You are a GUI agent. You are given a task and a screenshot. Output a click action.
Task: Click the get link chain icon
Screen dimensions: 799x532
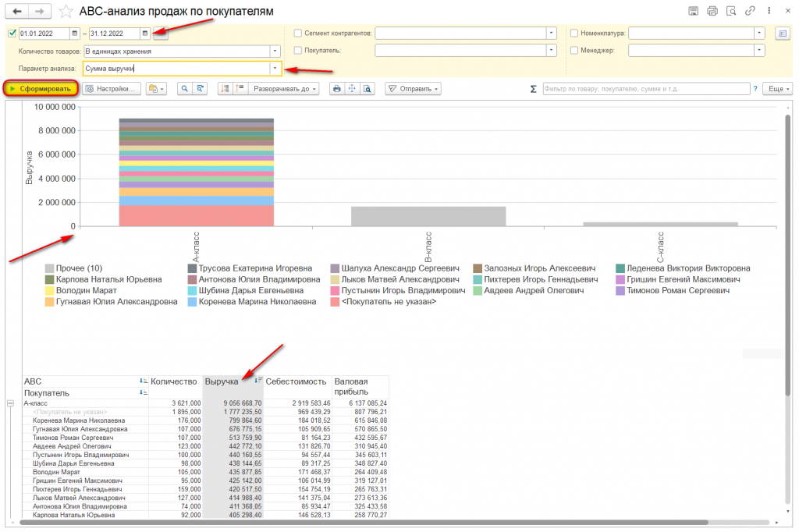coord(750,11)
